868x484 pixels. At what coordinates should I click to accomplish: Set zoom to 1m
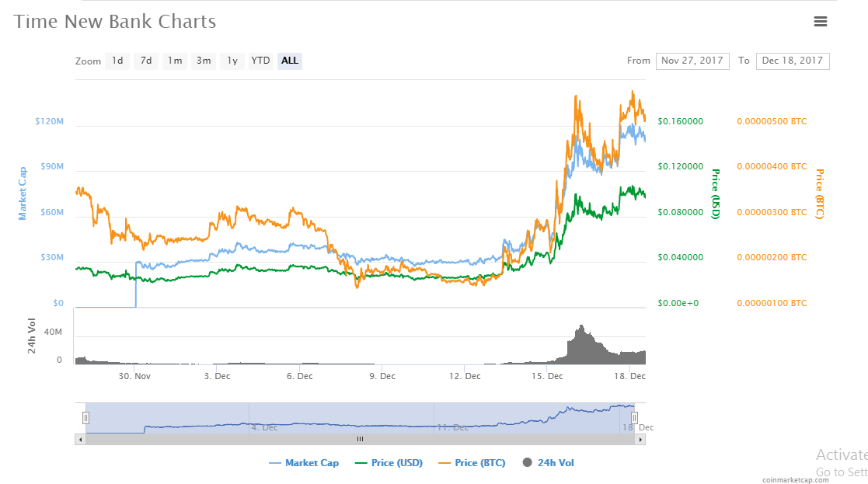click(x=175, y=61)
